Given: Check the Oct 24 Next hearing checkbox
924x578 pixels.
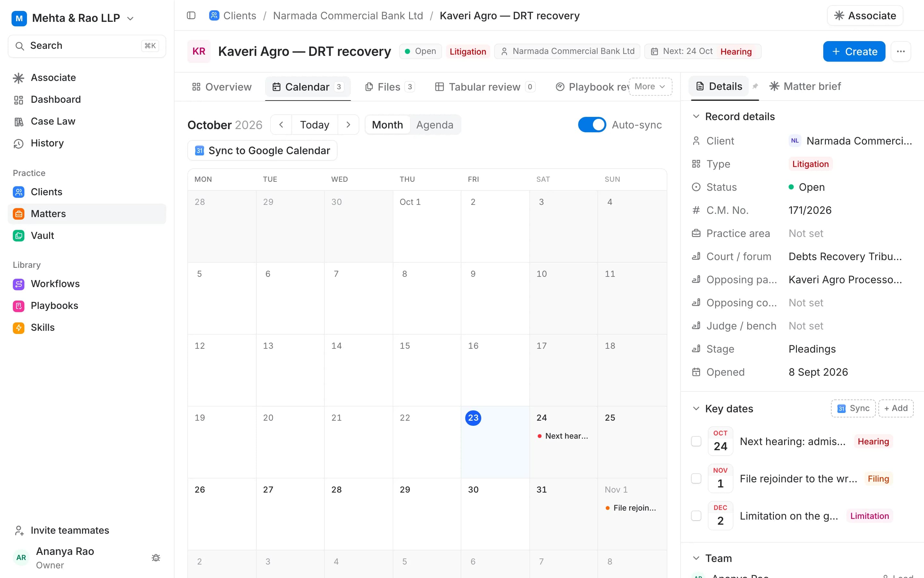Looking at the screenshot, I should [696, 441].
